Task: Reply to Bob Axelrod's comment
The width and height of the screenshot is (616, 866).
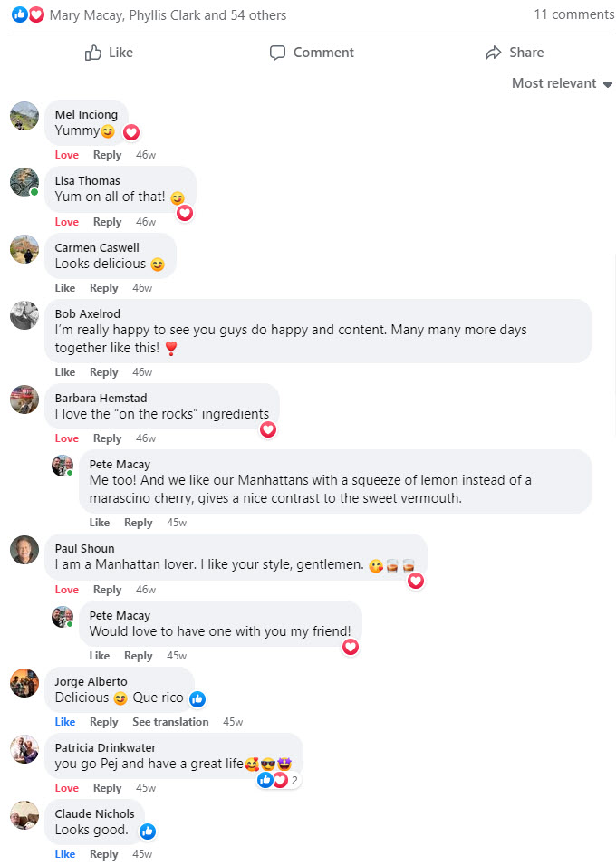Action: click(x=103, y=371)
